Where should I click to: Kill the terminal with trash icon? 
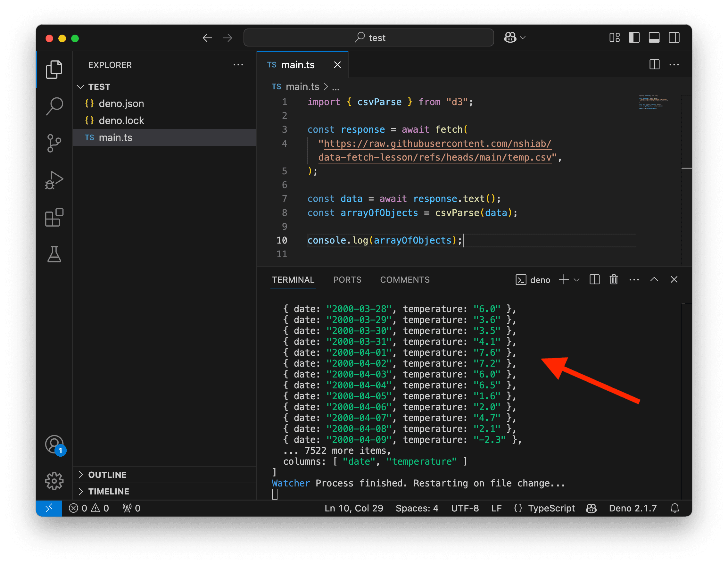click(614, 280)
